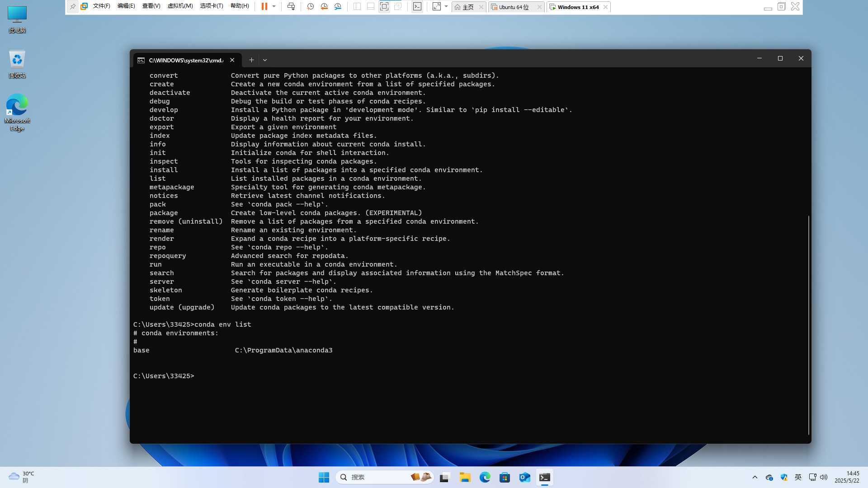This screenshot has width=868, height=488.
Task: Click the 'conda env list' command text
Action: click(222, 324)
